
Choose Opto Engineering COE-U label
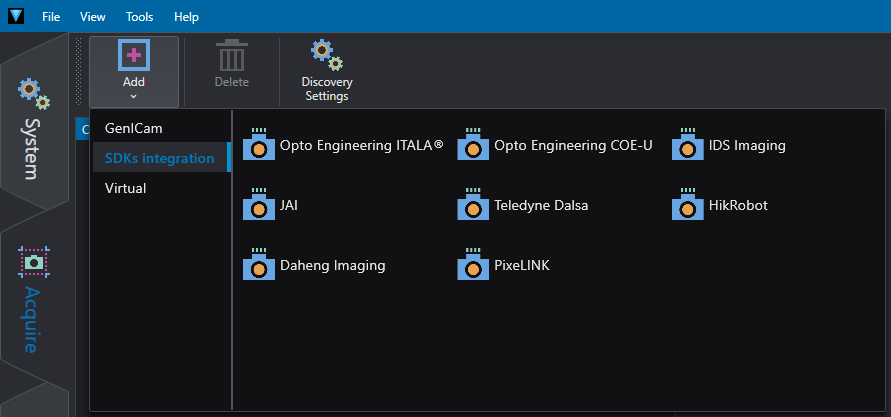[573, 146]
